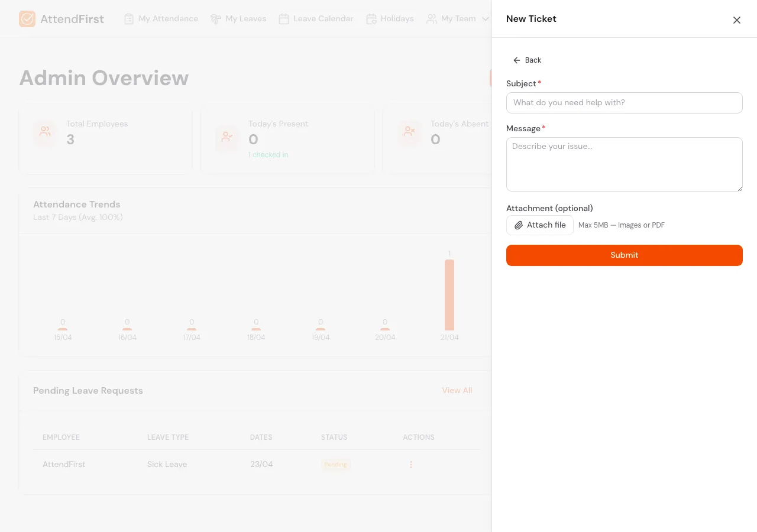Click the My Leaves icon in navigation
Image resolution: width=757 pixels, height=532 pixels.
215,18
